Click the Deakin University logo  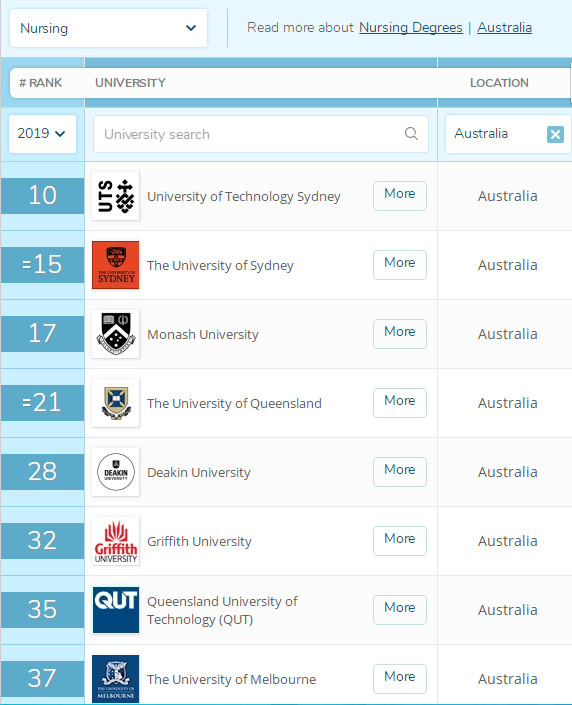(x=116, y=472)
